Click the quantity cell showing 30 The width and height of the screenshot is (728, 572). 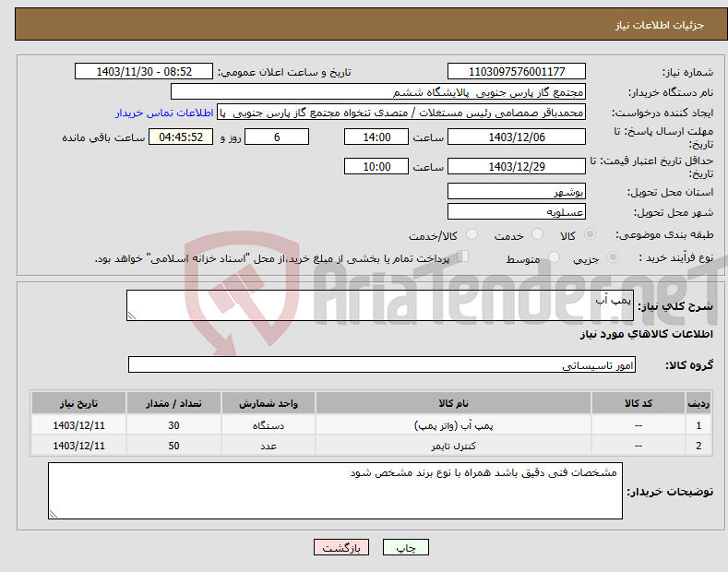click(x=173, y=425)
